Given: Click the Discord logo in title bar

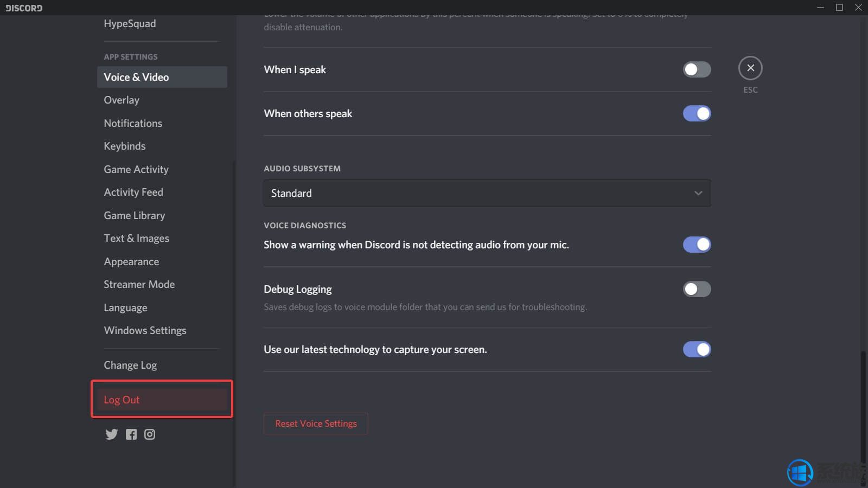Looking at the screenshot, I should (x=24, y=8).
